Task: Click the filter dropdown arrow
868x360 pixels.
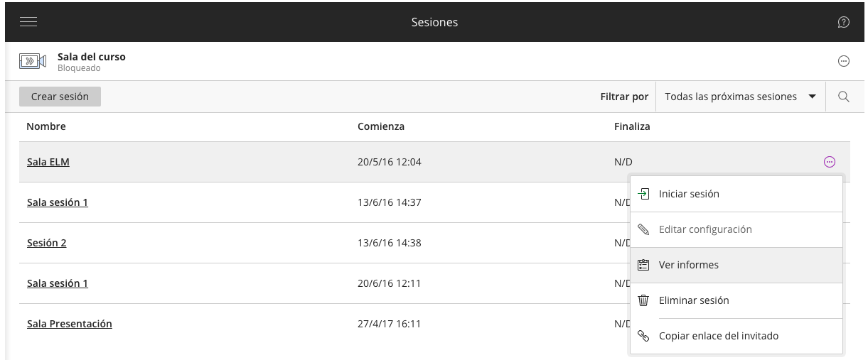Action: pyautogui.click(x=813, y=97)
